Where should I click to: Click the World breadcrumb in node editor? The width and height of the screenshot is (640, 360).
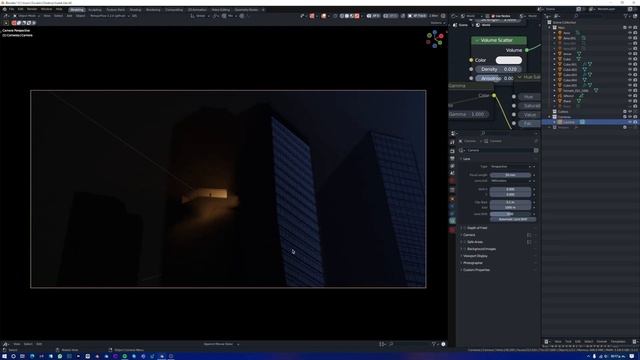coord(483,25)
